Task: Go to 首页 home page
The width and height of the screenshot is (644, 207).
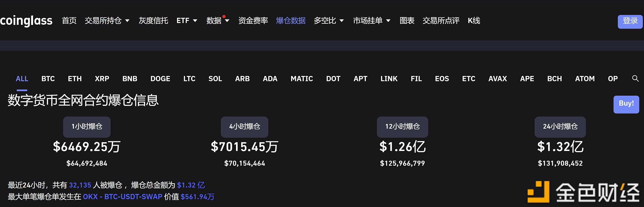Action: [x=69, y=21]
